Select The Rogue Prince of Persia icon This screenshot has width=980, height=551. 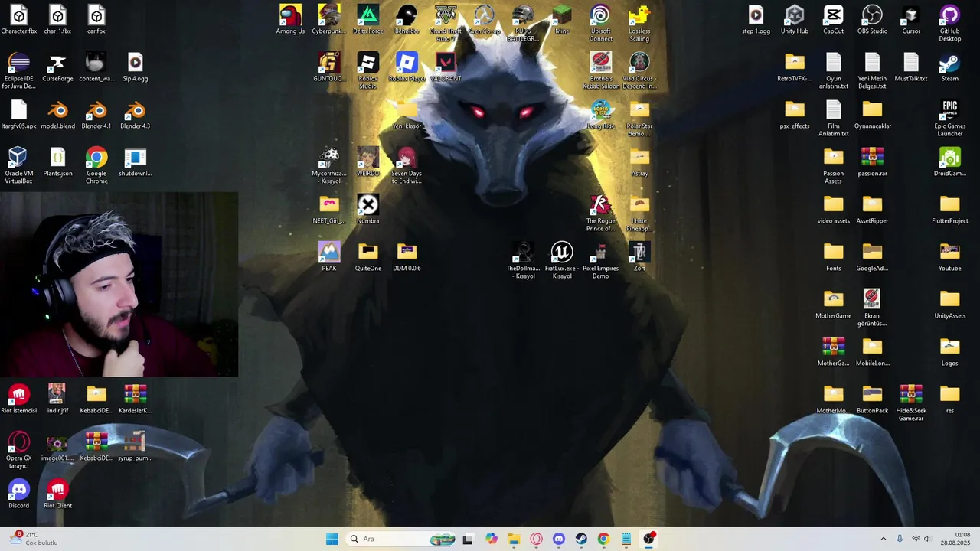pos(600,213)
